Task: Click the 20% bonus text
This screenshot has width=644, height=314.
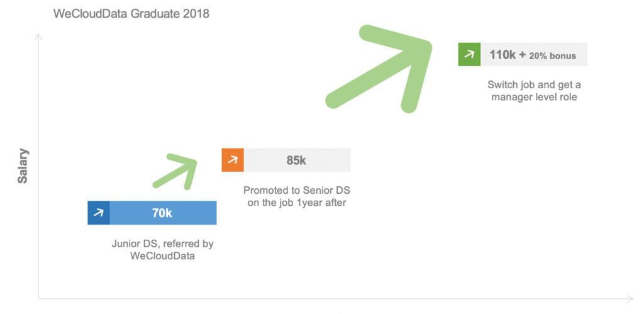Action: tap(552, 56)
